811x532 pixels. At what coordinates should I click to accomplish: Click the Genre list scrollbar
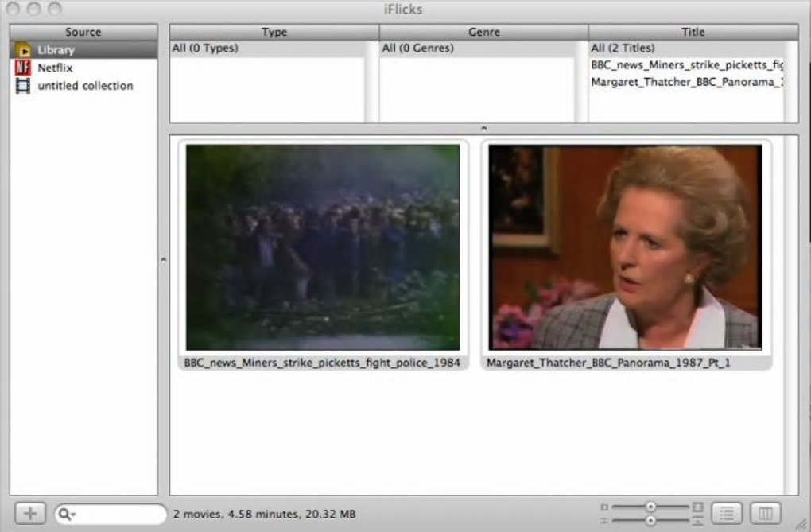tap(581, 82)
